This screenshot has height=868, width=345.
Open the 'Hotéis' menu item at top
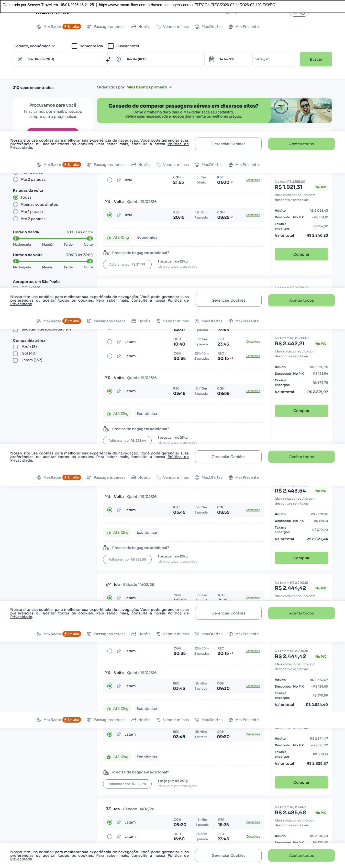pyautogui.click(x=141, y=27)
